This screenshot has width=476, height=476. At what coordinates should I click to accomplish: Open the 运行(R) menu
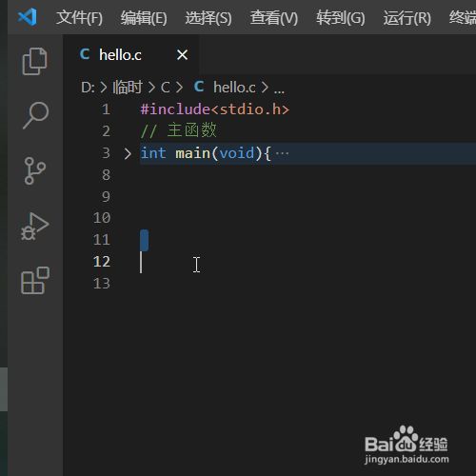click(x=407, y=18)
